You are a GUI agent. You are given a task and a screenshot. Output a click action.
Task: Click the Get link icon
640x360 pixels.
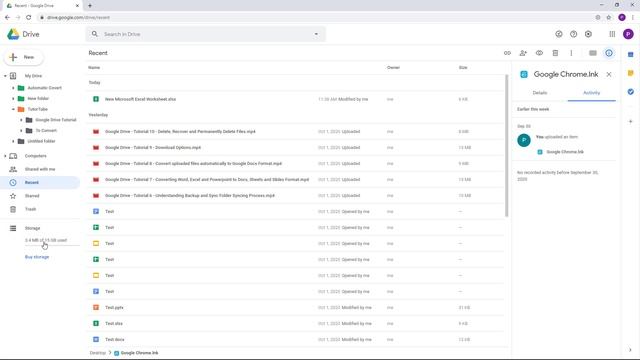click(x=507, y=53)
